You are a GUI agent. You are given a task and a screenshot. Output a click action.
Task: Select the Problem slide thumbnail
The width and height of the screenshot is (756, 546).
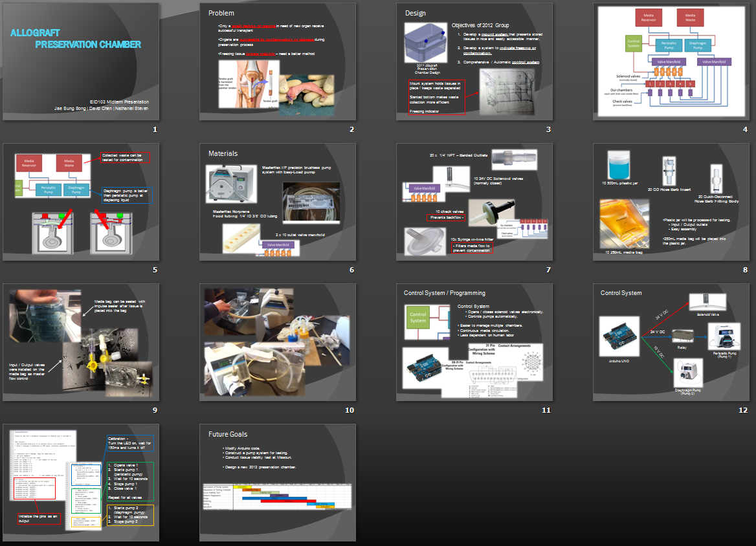[x=278, y=61]
